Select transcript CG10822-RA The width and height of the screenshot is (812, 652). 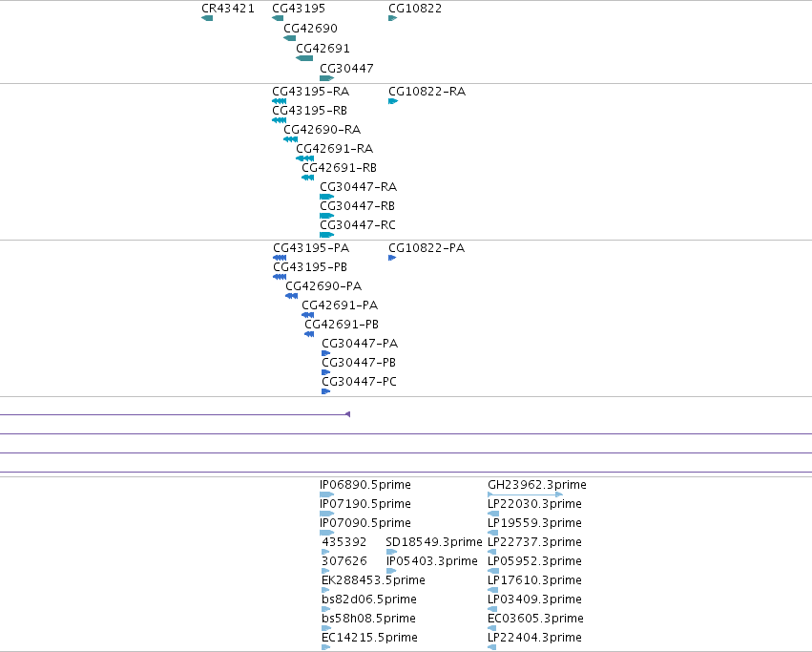click(x=393, y=101)
